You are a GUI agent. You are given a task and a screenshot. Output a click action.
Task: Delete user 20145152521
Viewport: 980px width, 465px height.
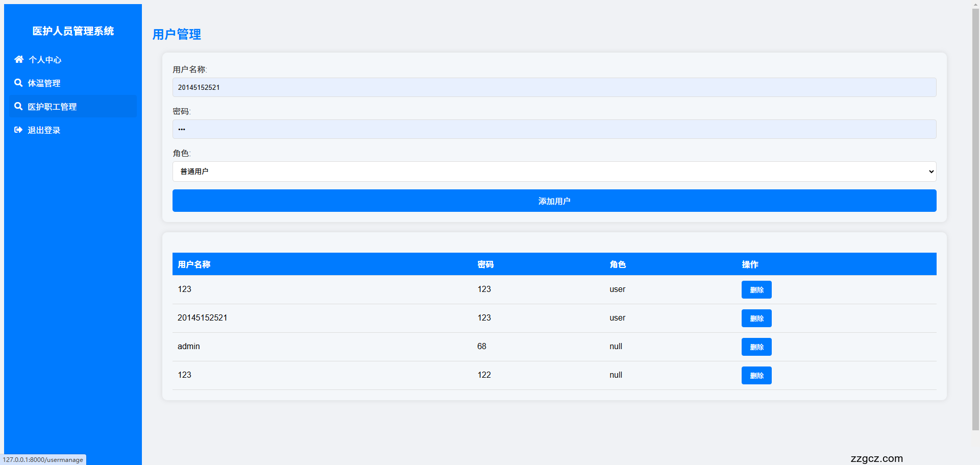point(756,319)
